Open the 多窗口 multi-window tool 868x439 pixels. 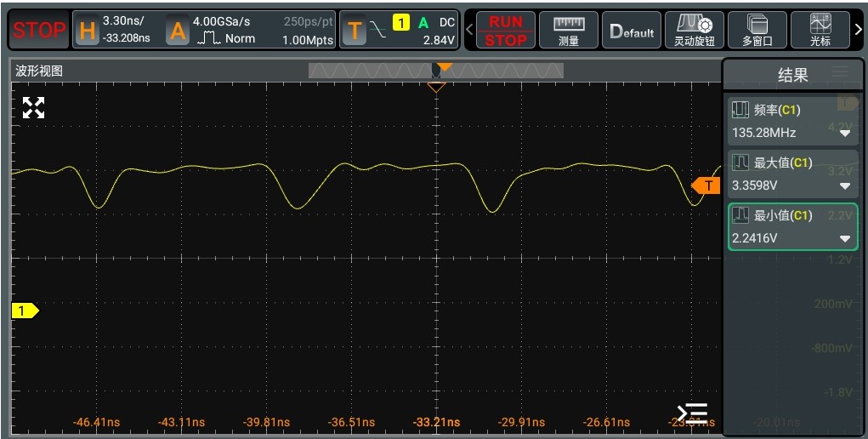tap(757, 31)
